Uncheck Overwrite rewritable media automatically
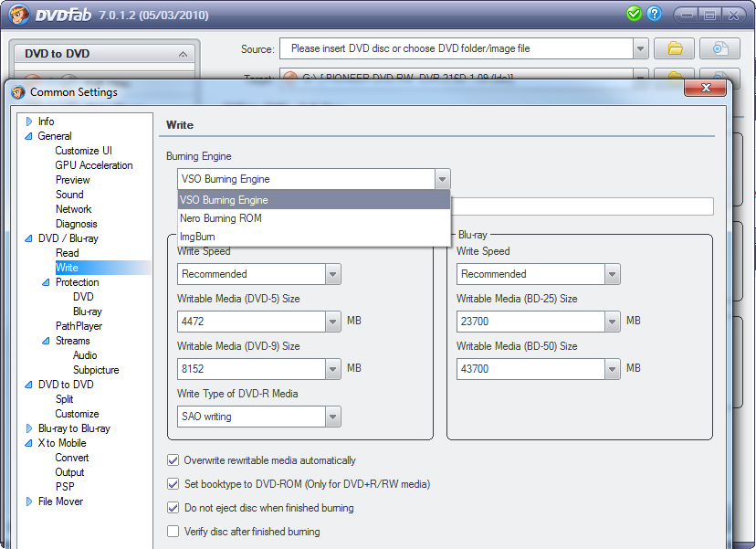Image resolution: width=756 pixels, height=549 pixels. coord(173,460)
